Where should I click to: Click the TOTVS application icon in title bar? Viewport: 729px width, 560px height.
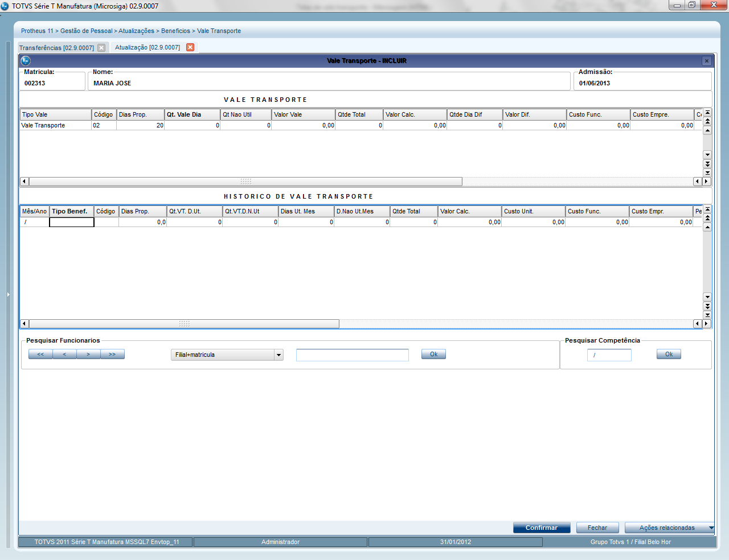pos(5,6)
